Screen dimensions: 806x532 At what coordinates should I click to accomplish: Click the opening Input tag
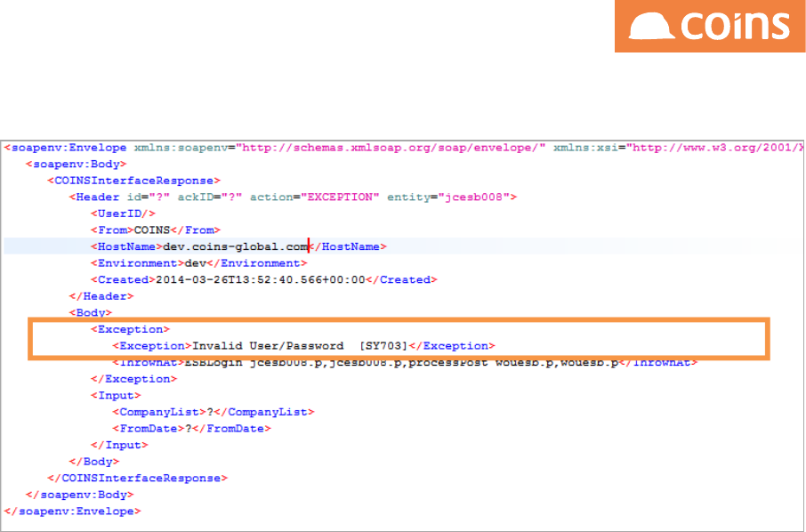[x=116, y=395]
